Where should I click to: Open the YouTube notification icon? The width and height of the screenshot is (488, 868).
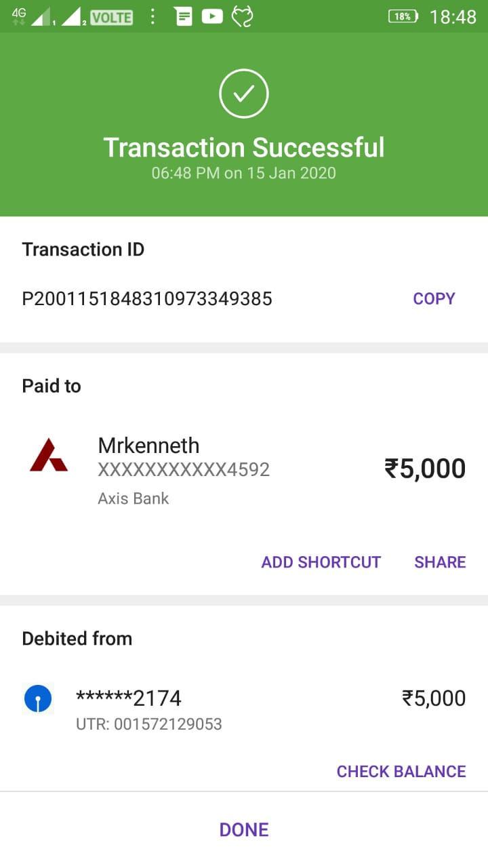[x=212, y=16]
